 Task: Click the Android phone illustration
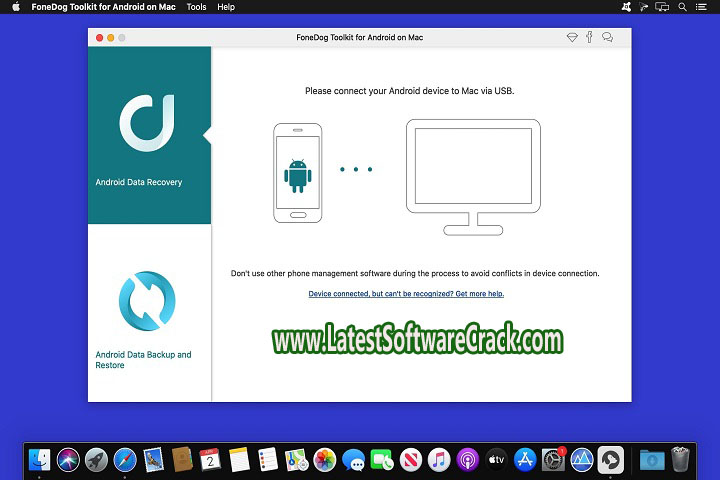click(x=298, y=172)
